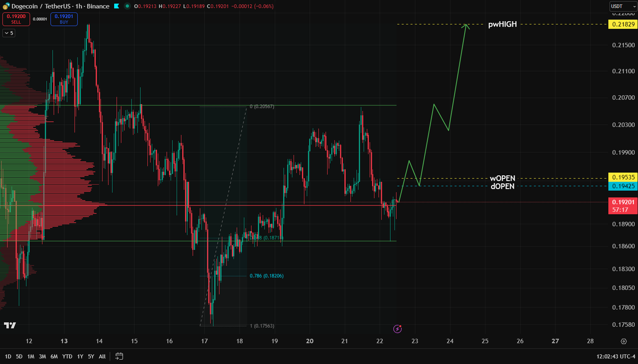Click the wOPEN line label

click(502, 178)
